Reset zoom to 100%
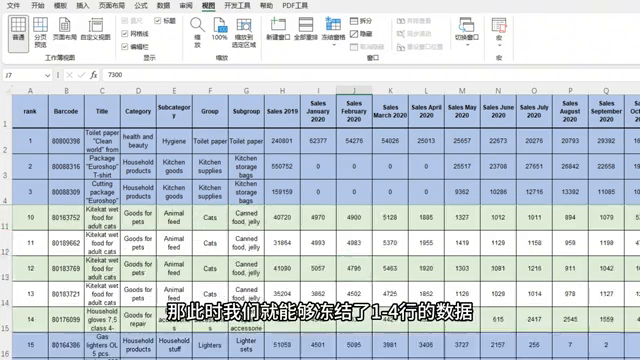Image resolution: width=640 pixels, height=360 pixels. (x=220, y=29)
